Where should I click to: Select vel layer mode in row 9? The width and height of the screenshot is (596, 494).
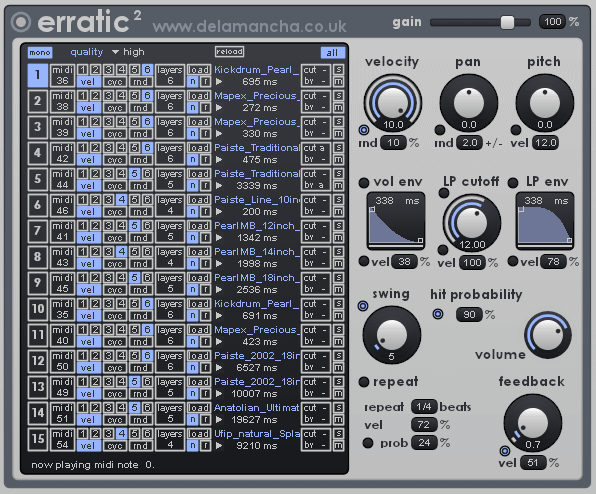(x=88, y=290)
